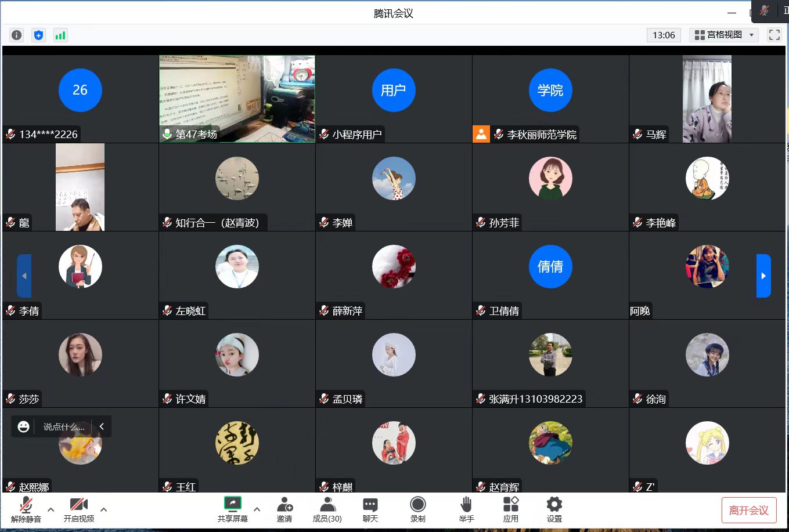Image resolution: width=789 pixels, height=532 pixels.
Task: Open meeting info icon
Action: coord(17,35)
